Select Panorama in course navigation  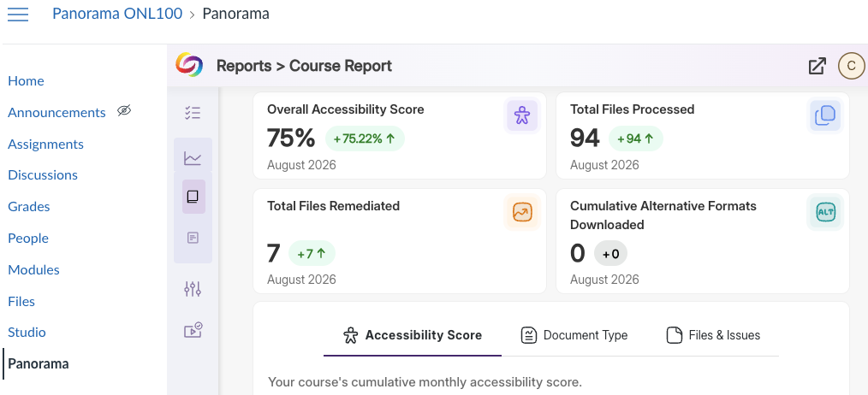39,363
